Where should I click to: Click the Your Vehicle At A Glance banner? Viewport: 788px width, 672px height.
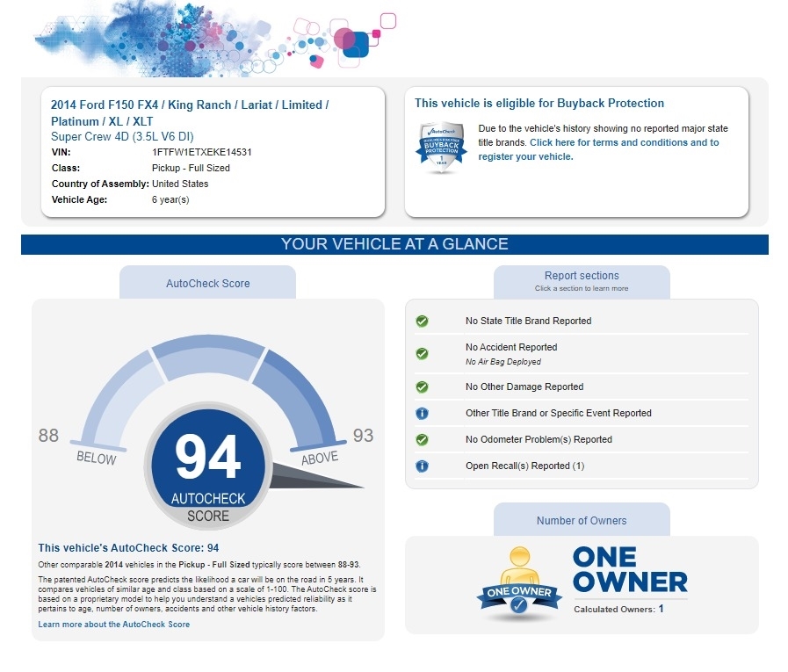coord(394,244)
